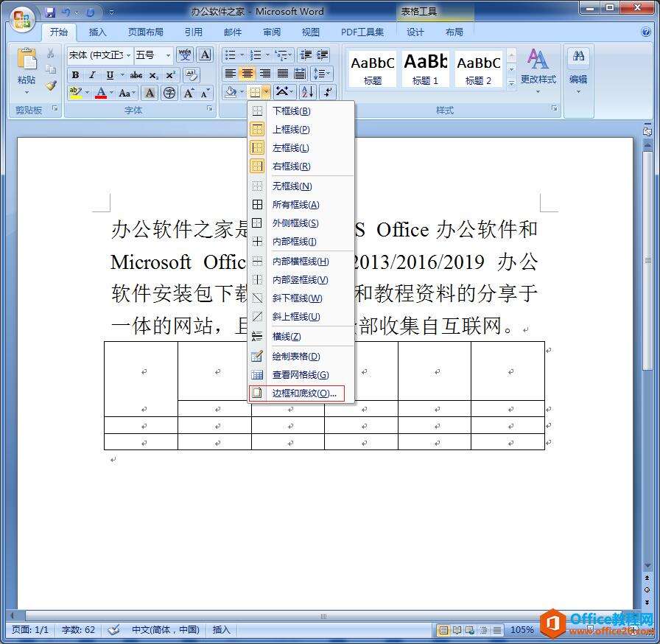Open the Font dialog launcher

click(210, 109)
